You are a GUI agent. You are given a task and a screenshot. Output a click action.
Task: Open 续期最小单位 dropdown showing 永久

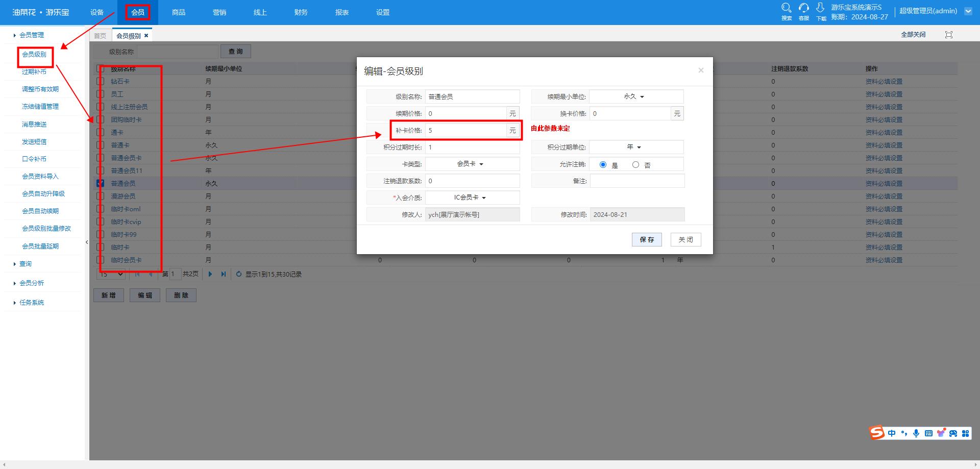[636, 96]
